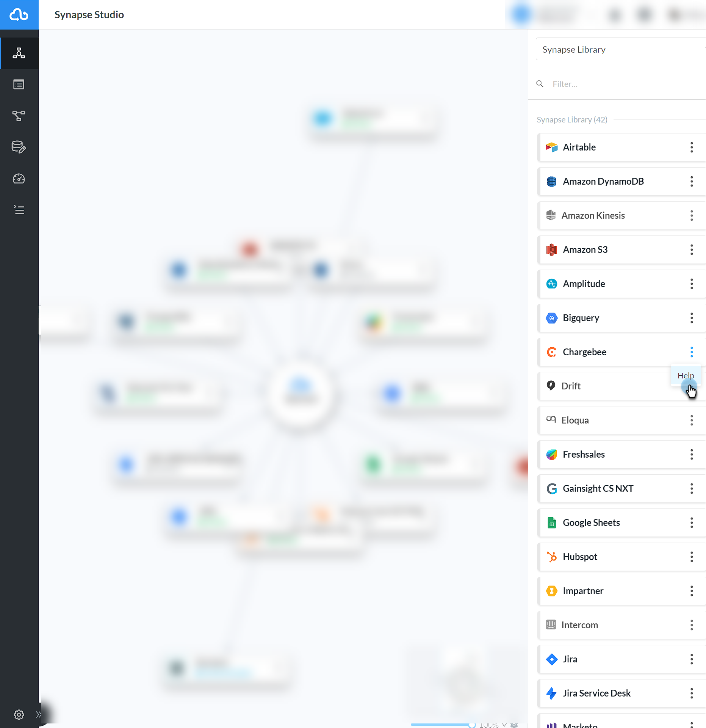
Task: Open settings gear in left sidebar
Action: 19,715
